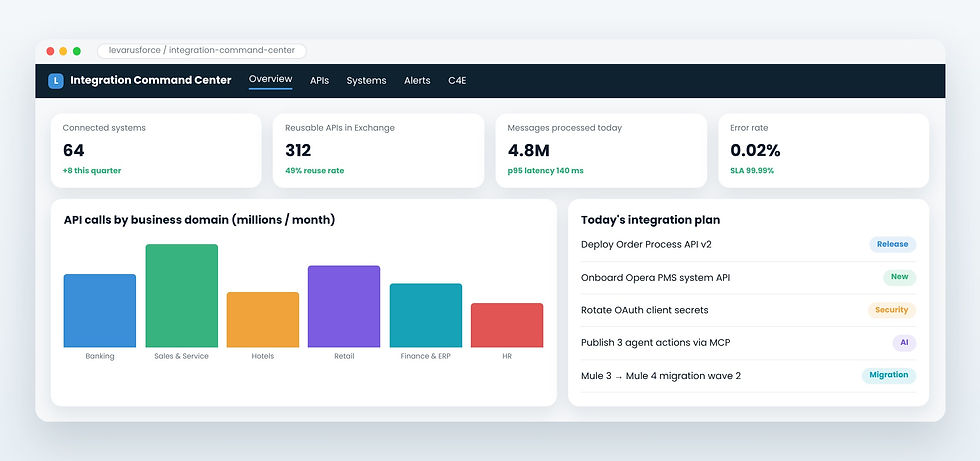Screen dimensions: 980x461
Task: Go to the Systems tab
Action: tap(366, 81)
